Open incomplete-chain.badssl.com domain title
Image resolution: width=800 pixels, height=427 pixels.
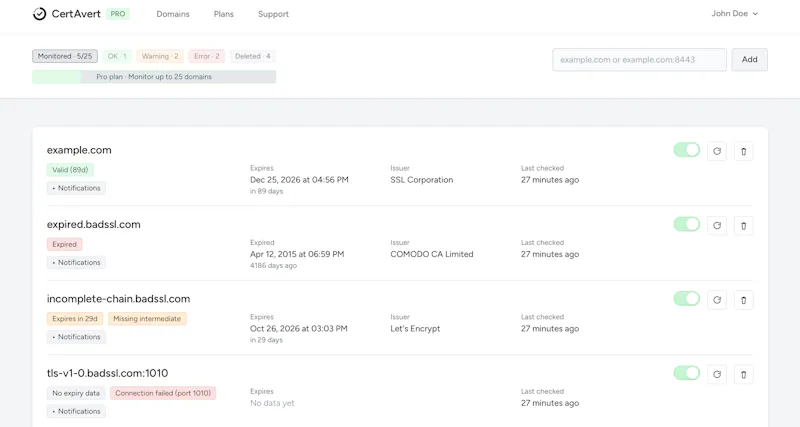(x=118, y=299)
